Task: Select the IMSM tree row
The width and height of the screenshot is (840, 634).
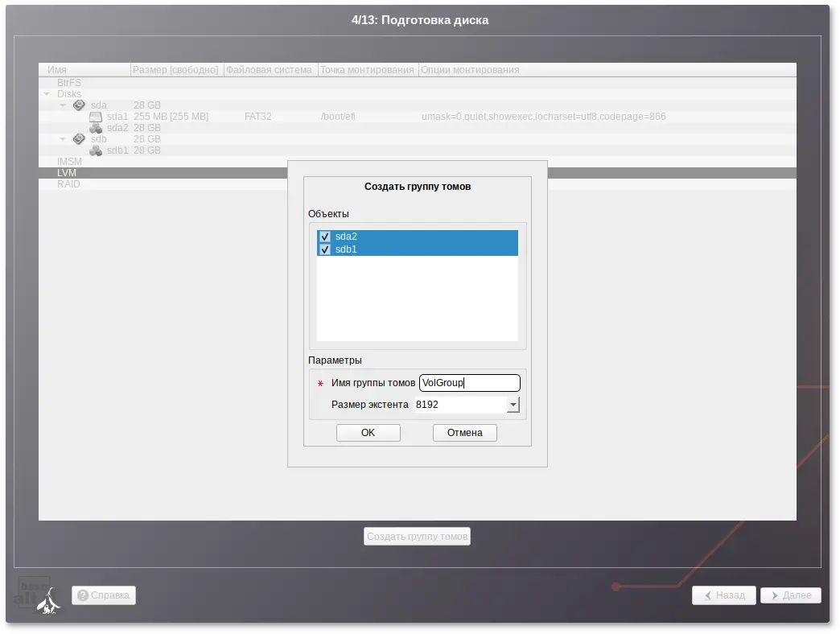Action: [x=418, y=162]
